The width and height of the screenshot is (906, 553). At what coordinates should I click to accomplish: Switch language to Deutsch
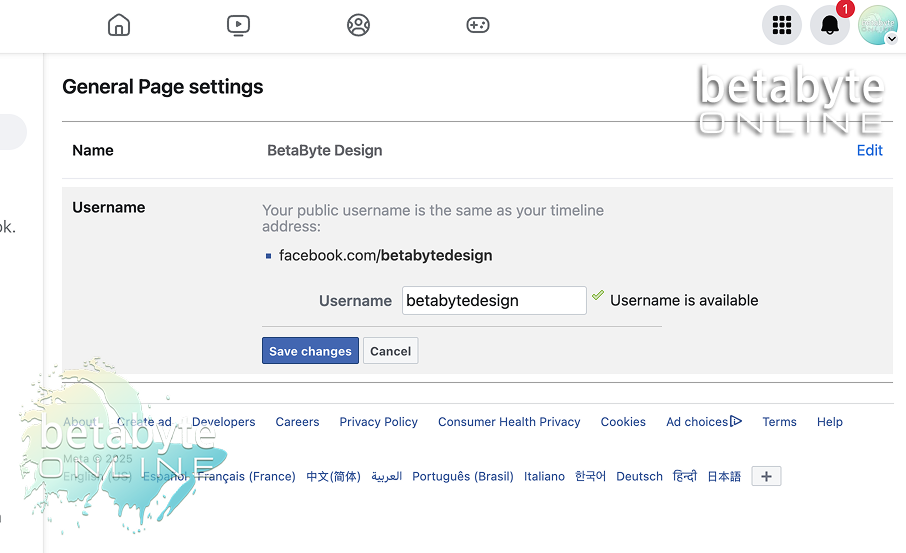(639, 477)
